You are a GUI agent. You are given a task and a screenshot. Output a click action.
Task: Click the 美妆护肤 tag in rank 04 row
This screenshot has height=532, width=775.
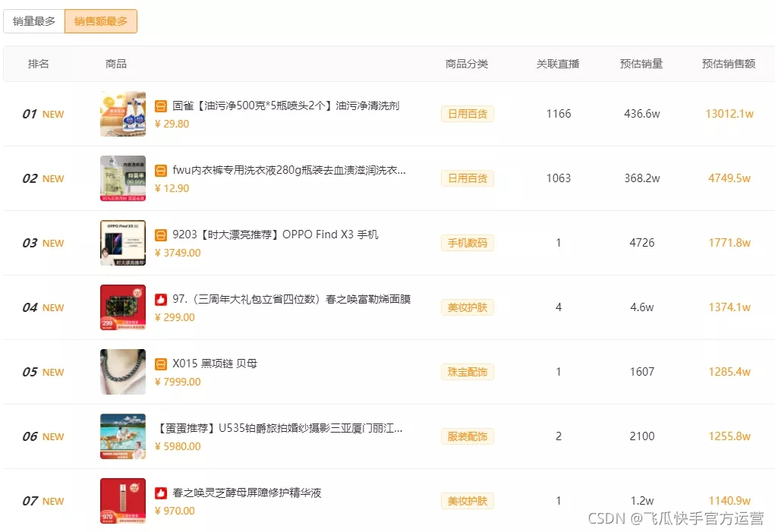[468, 307]
